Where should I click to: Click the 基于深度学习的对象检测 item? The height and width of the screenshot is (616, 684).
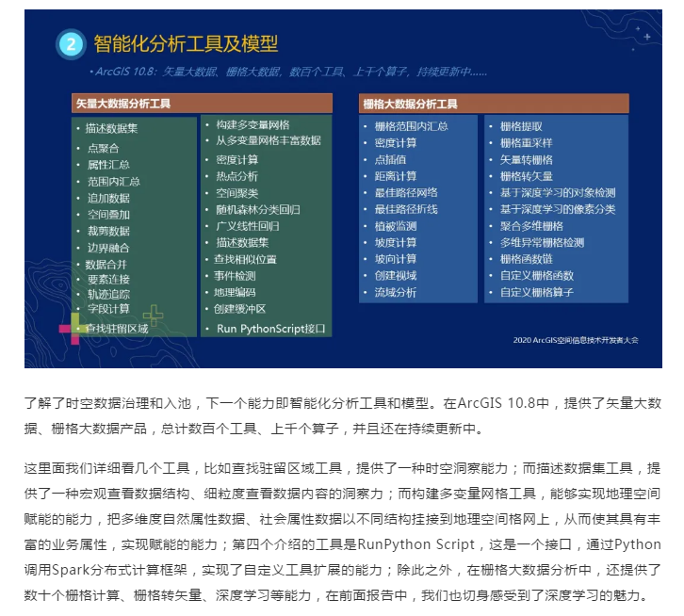558,193
